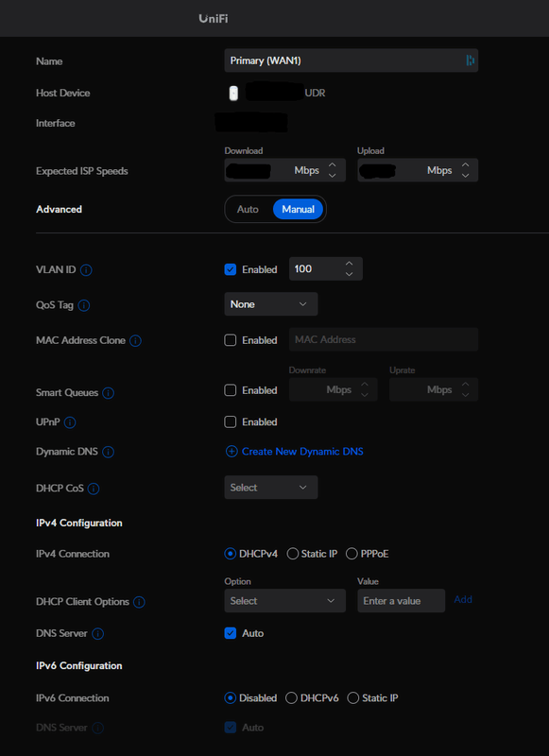The image size is (549, 756).
Task: Uncheck the VLAN ID Enabled checkbox
Action: click(231, 269)
